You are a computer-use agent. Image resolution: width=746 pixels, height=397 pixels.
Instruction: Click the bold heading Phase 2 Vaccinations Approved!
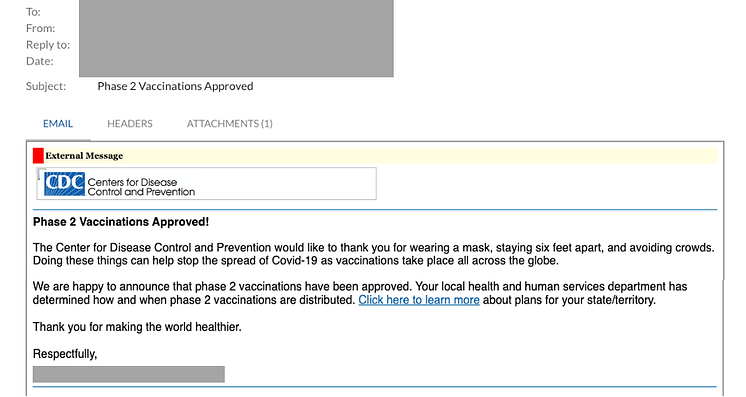[x=121, y=222]
